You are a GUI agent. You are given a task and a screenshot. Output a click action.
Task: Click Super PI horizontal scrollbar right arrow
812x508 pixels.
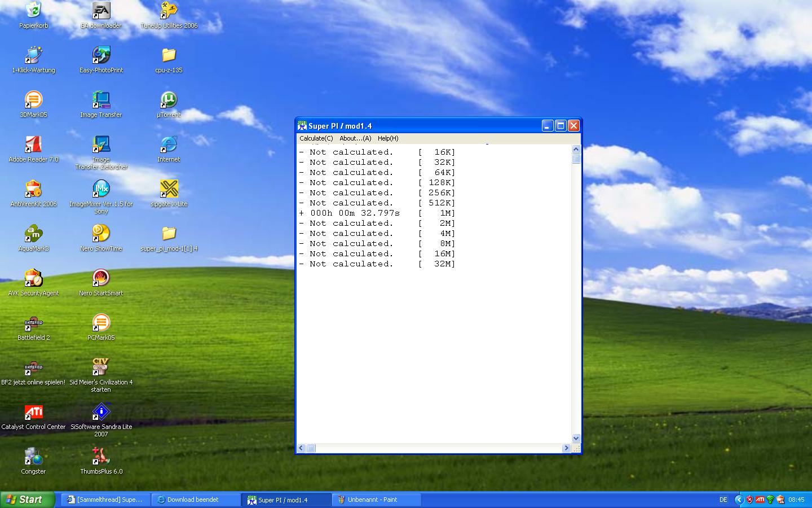tap(566, 448)
